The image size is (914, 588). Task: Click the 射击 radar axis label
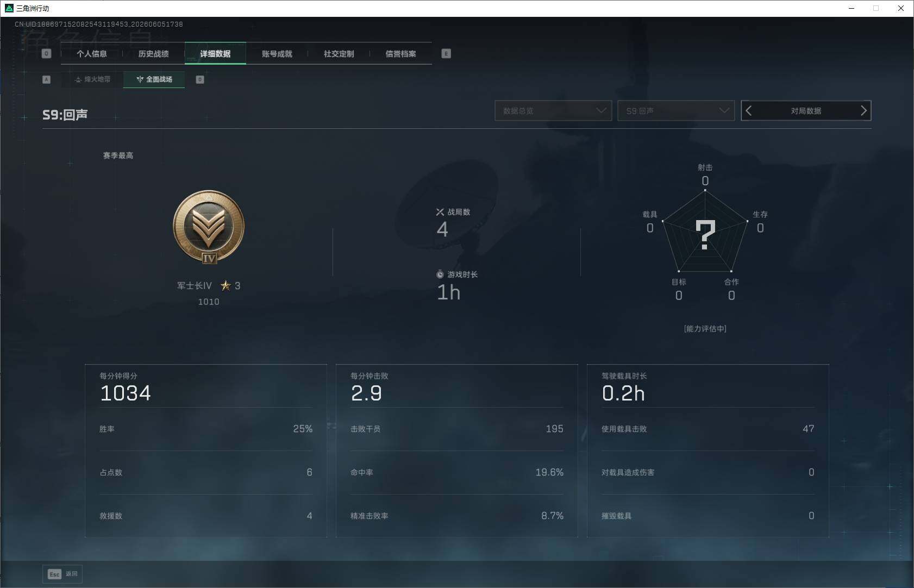click(x=705, y=167)
